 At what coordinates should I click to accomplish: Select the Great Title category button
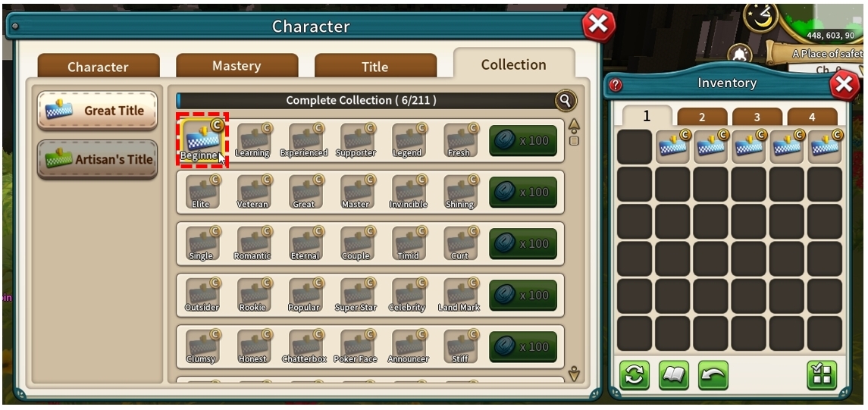tap(98, 110)
